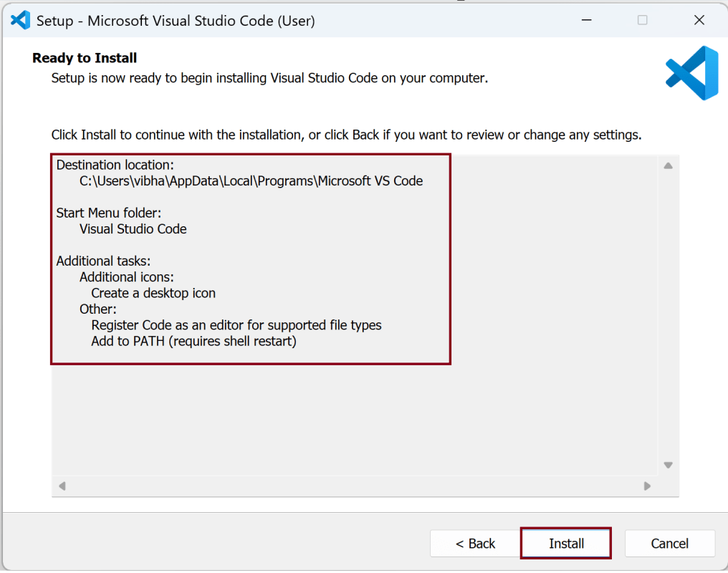Click the large VS Code logo
This screenshot has width=728, height=573.
click(x=691, y=72)
